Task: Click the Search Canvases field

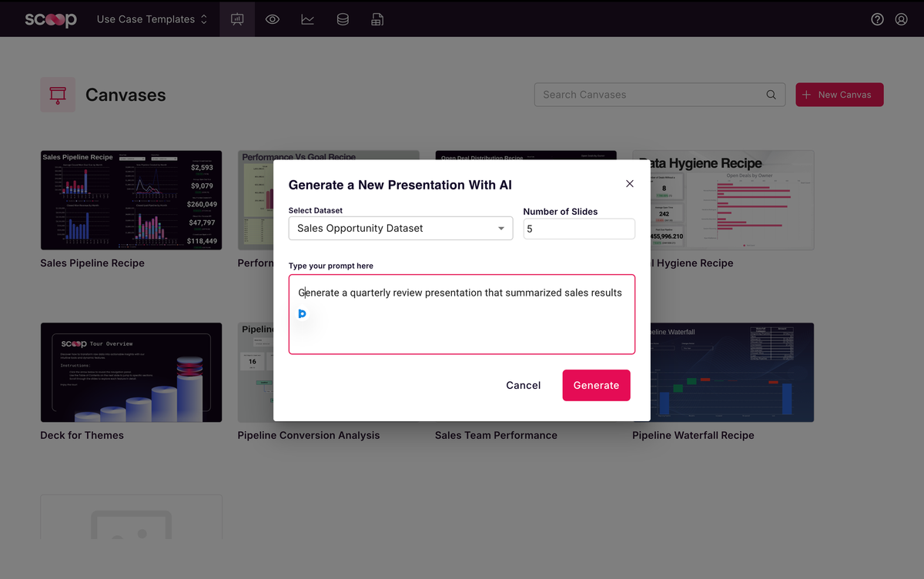Action: 659,95
